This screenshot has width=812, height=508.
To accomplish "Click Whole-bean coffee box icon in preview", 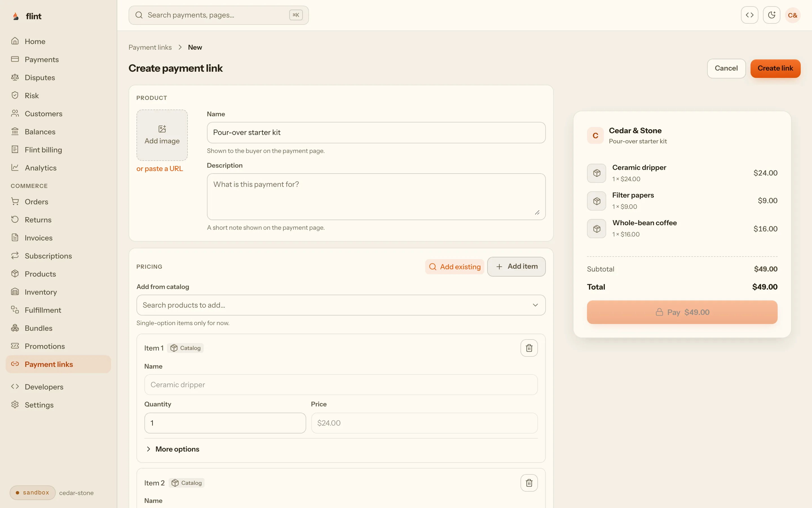I will click(x=597, y=229).
